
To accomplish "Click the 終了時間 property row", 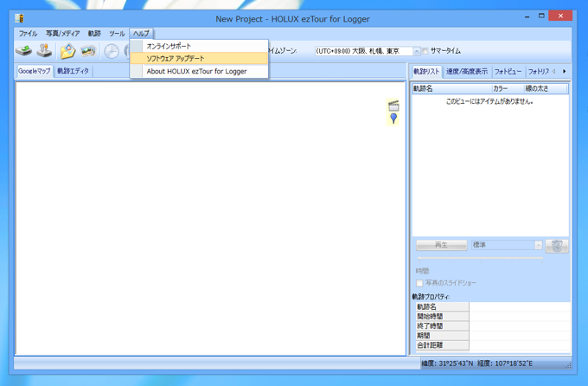I will coord(493,326).
